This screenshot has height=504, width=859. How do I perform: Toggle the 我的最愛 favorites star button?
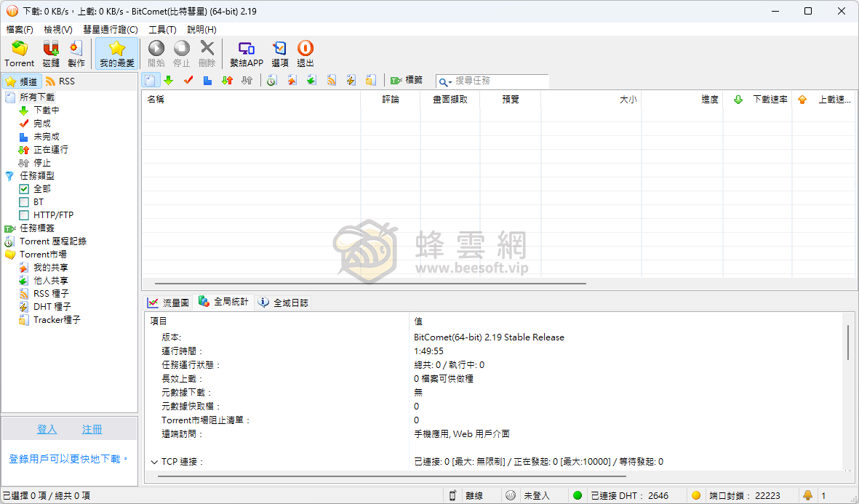116,54
